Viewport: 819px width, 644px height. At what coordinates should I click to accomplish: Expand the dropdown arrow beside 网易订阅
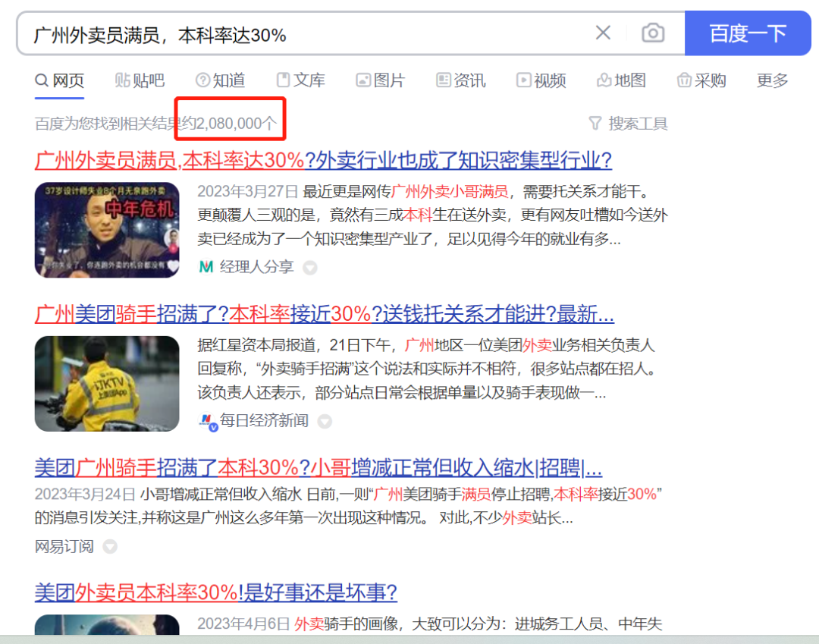pyautogui.click(x=110, y=546)
